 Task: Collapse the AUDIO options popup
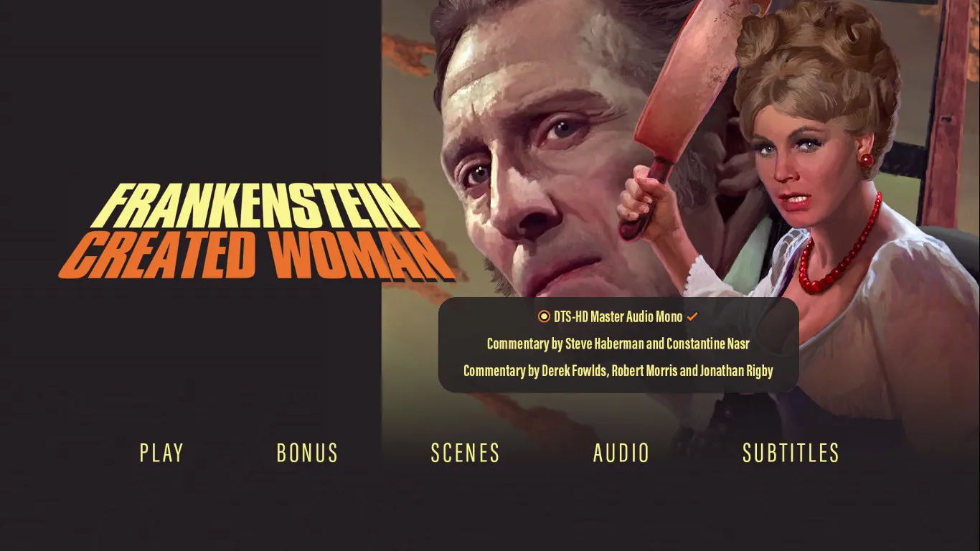[621, 453]
